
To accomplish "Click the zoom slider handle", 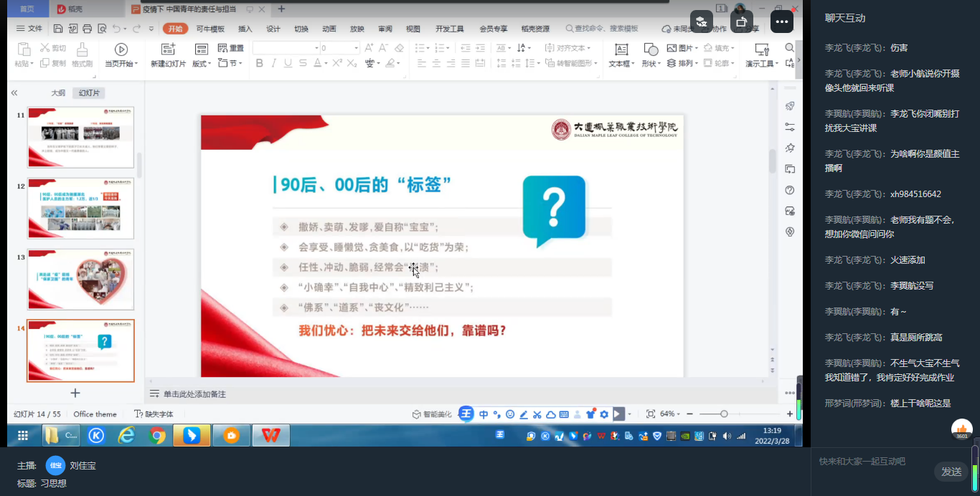I will click(724, 414).
